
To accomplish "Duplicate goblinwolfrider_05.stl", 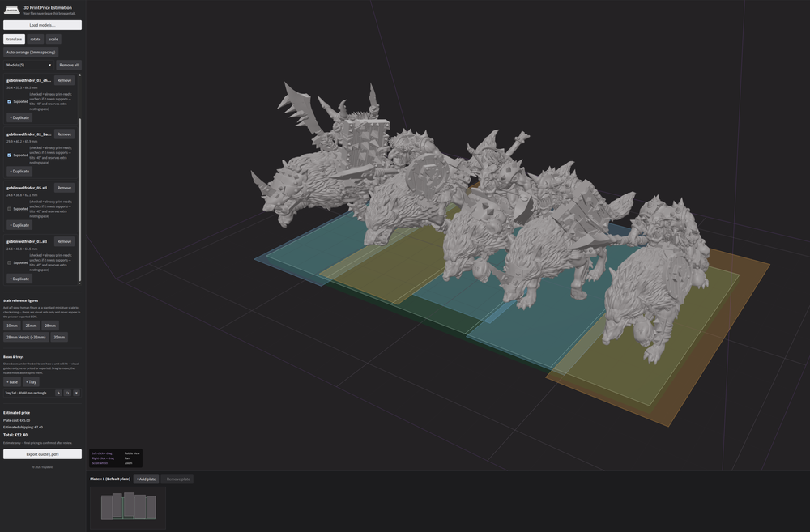I will click(x=19, y=225).
